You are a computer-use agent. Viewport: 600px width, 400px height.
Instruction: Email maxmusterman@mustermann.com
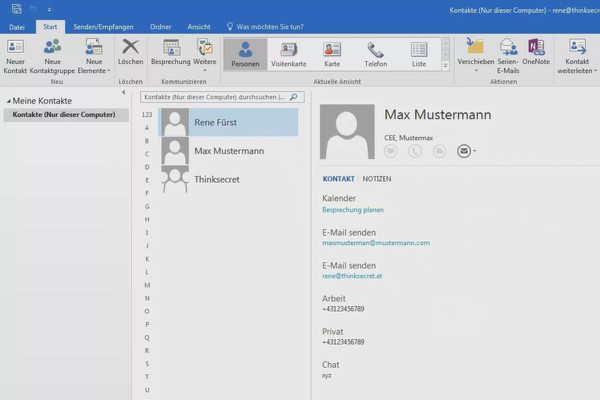[376, 243]
